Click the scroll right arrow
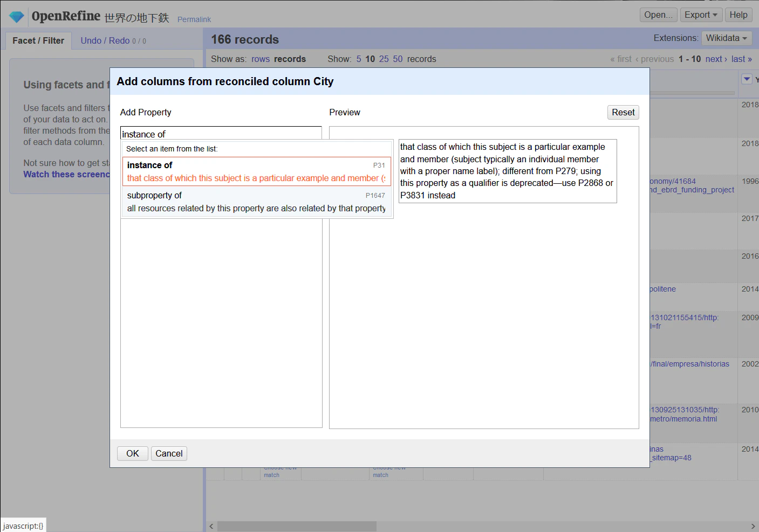Image resolution: width=759 pixels, height=532 pixels. point(753,526)
